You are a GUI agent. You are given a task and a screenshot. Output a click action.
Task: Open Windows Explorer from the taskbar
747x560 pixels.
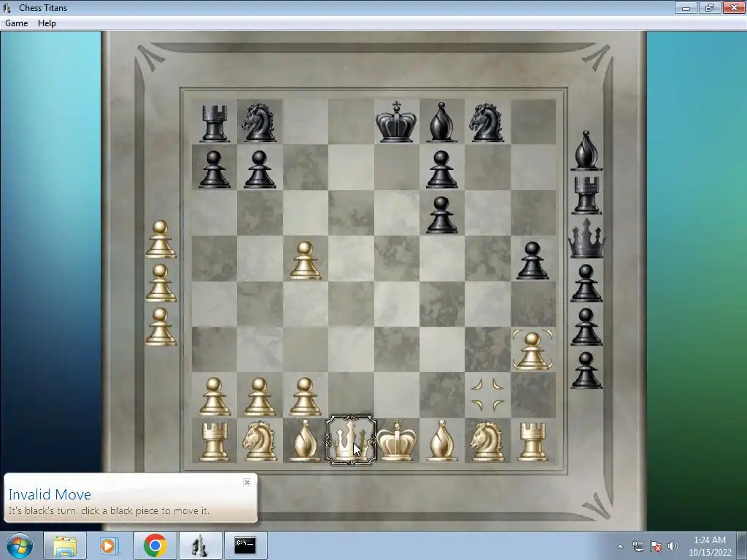pyautogui.click(x=65, y=545)
